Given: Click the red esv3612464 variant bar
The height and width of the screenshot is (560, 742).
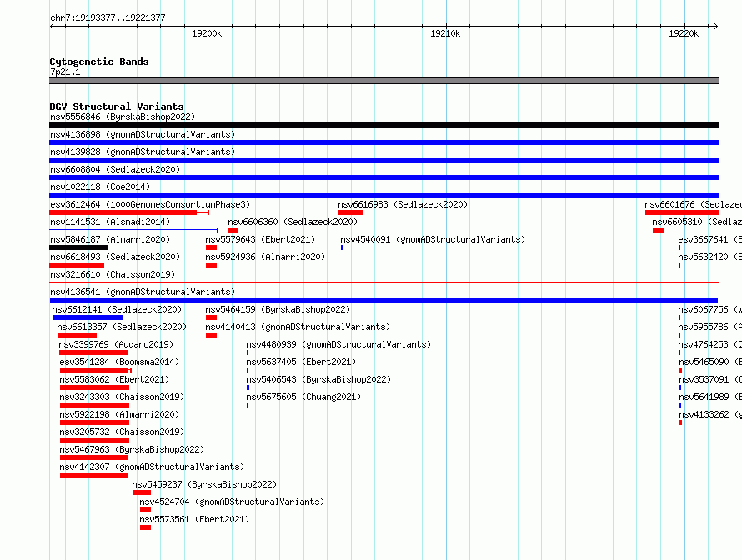Looking at the screenshot, I should tap(129, 212).
